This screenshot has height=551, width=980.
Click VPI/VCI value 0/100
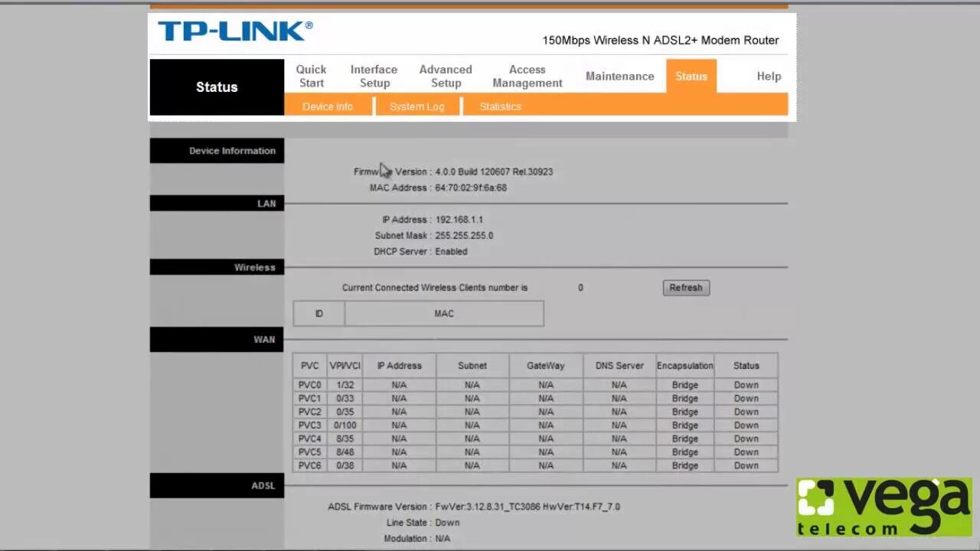coord(345,425)
